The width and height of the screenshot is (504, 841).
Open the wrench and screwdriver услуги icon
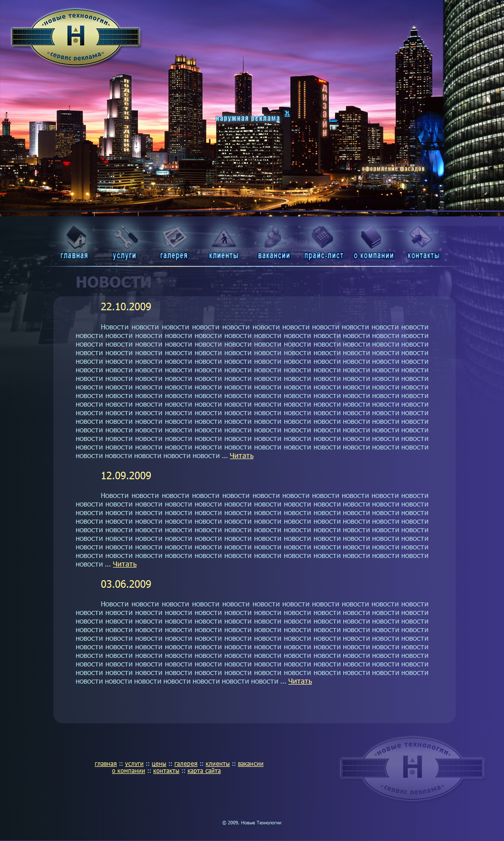125,237
